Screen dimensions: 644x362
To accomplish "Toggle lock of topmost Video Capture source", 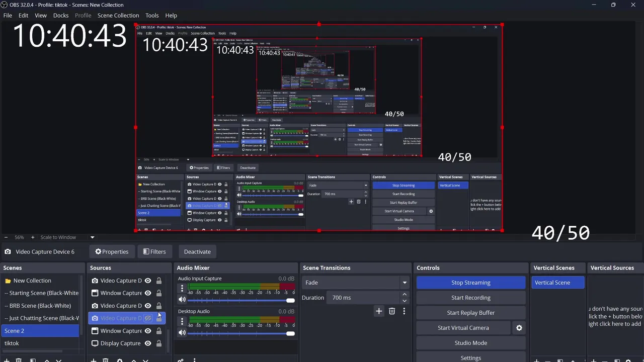I will coord(159,281).
